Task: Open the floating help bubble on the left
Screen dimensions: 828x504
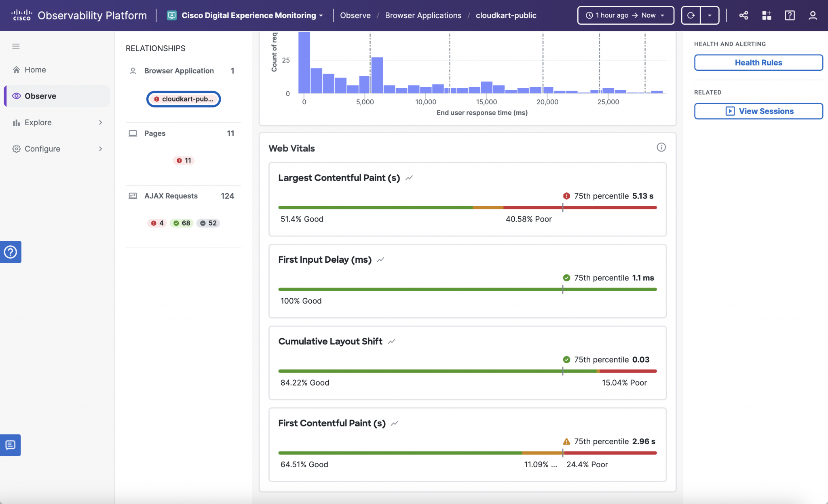Action: pos(10,252)
